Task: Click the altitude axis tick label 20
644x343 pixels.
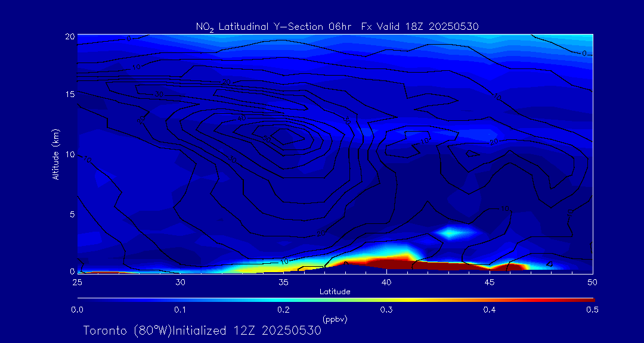Action: click(x=70, y=36)
